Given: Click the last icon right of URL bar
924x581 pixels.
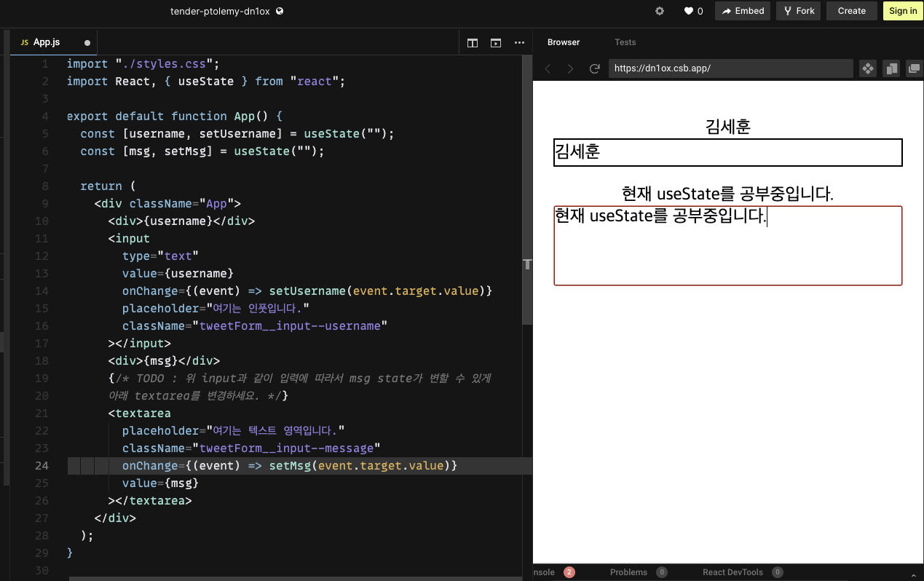Looking at the screenshot, I should [914, 68].
